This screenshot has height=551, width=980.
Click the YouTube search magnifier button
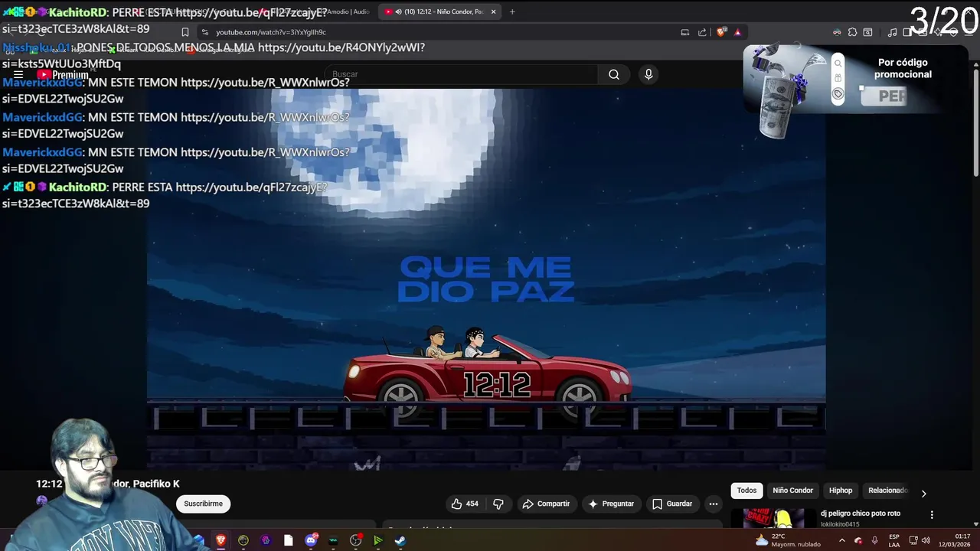point(614,74)
